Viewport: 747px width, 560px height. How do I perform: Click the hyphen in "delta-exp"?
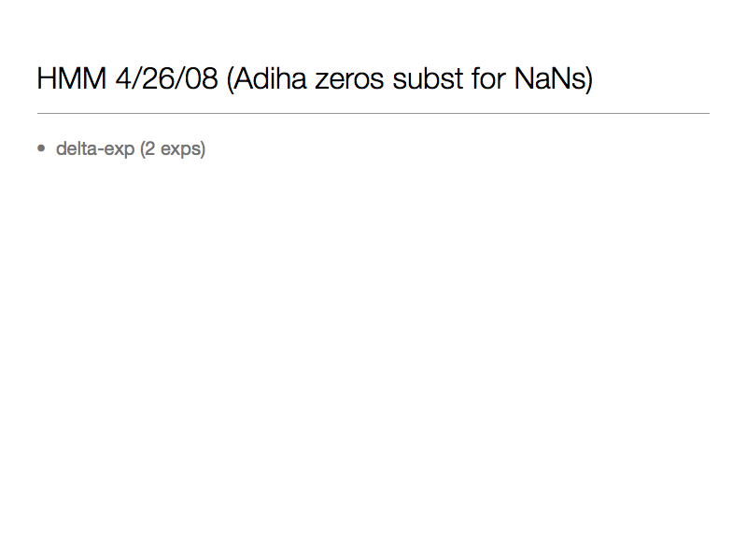(104, 149)
